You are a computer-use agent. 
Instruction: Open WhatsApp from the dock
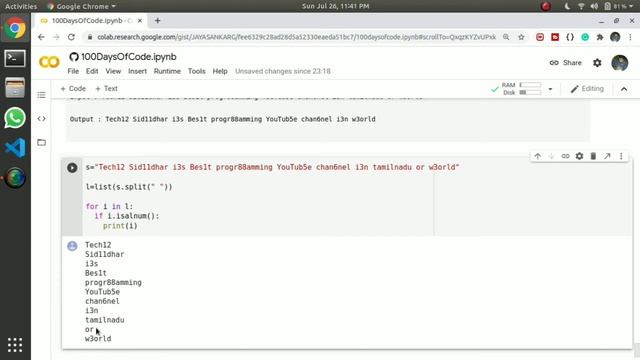pos(15,118)
